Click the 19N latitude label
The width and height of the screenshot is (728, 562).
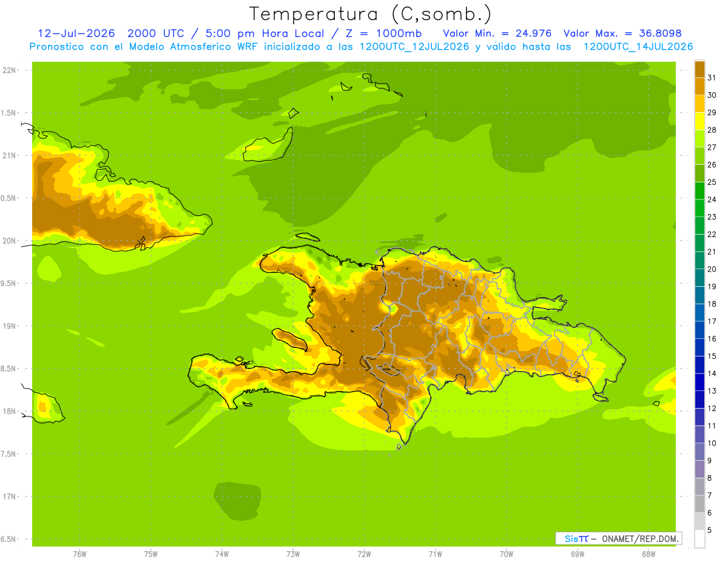tap(9, 326)
